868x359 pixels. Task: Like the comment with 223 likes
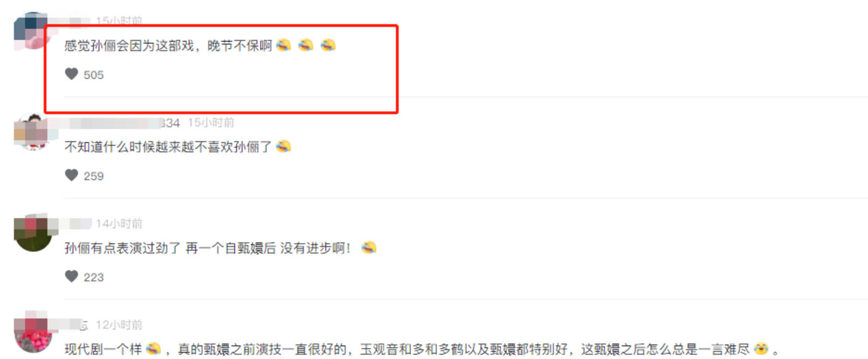click(x=71, y=277)
